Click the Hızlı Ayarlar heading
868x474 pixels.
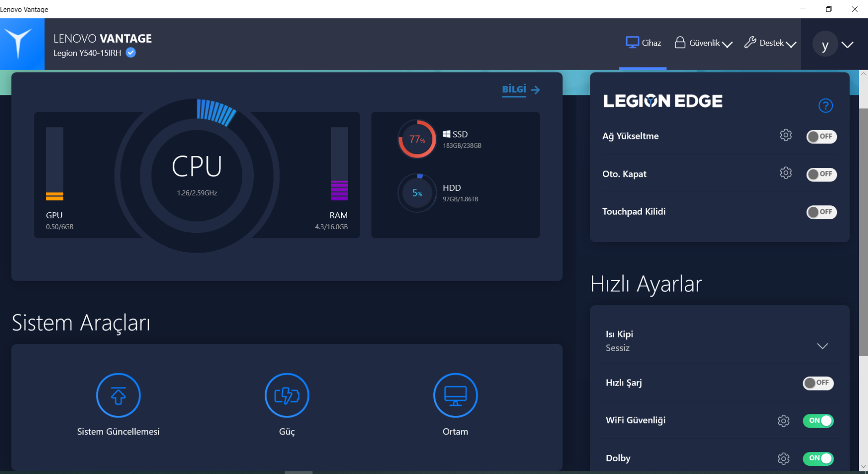pos(646,284)
